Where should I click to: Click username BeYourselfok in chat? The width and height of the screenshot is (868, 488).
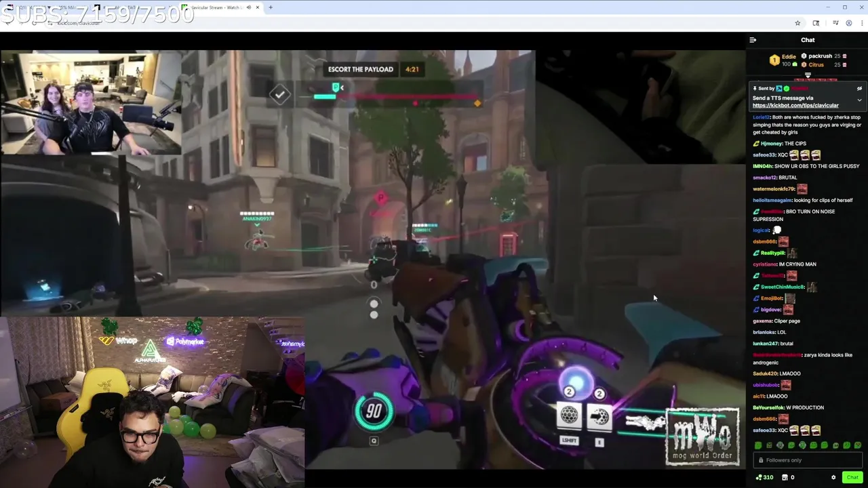[772, 407]
